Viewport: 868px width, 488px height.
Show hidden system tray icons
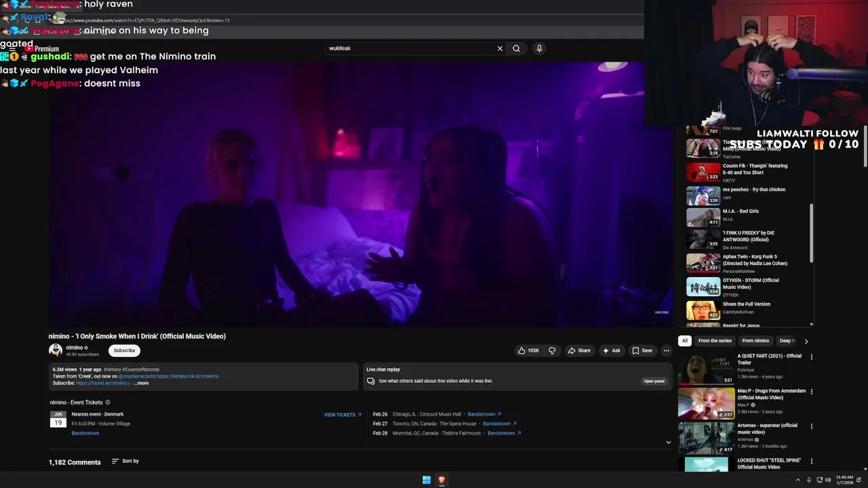[x=797, y=480]
